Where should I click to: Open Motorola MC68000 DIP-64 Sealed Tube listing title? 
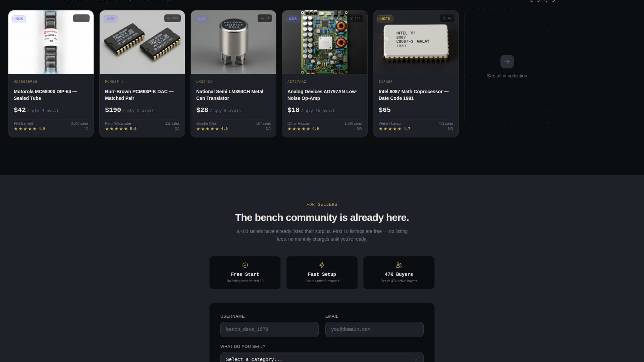coord(45,95)
